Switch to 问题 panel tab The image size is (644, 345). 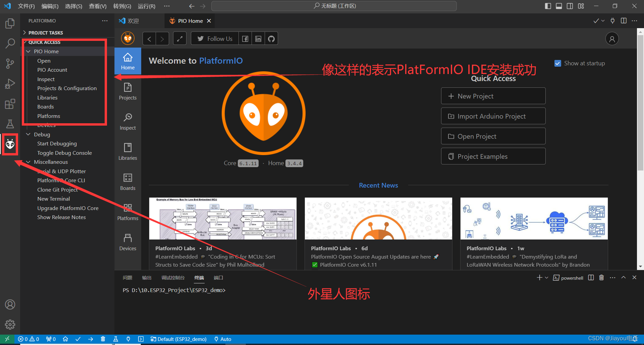coord(127,278)
